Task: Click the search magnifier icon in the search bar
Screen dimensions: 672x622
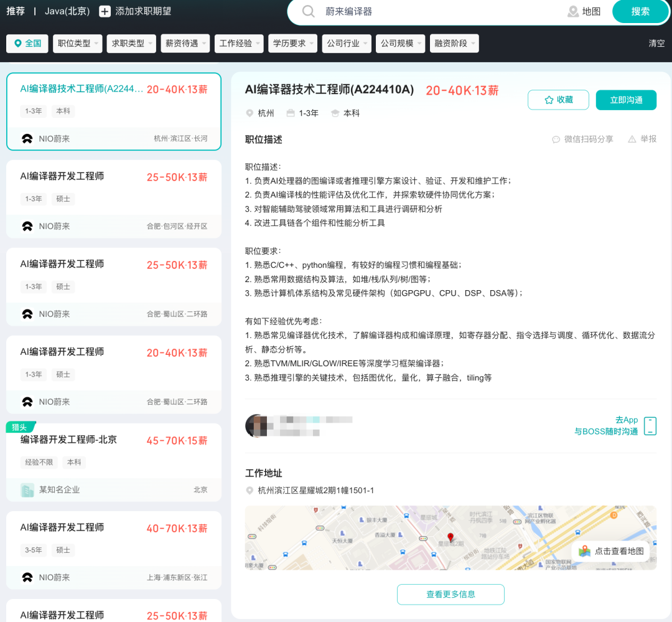Action: (x=308, y=11)
